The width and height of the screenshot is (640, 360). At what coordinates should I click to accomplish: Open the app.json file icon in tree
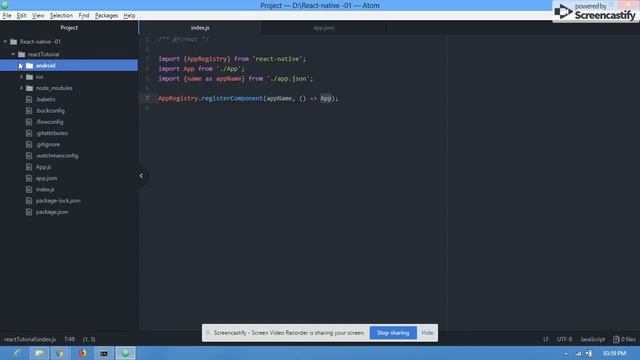pos(29,178)
